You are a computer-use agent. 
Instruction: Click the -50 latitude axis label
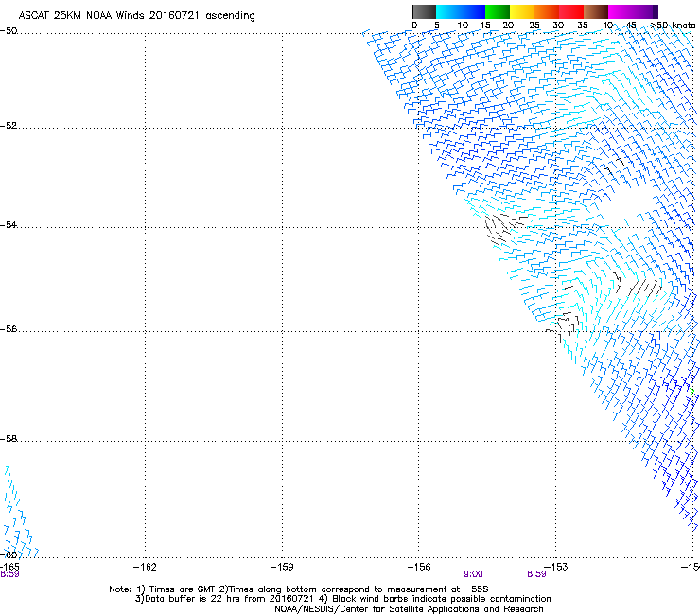click(9, 31)
